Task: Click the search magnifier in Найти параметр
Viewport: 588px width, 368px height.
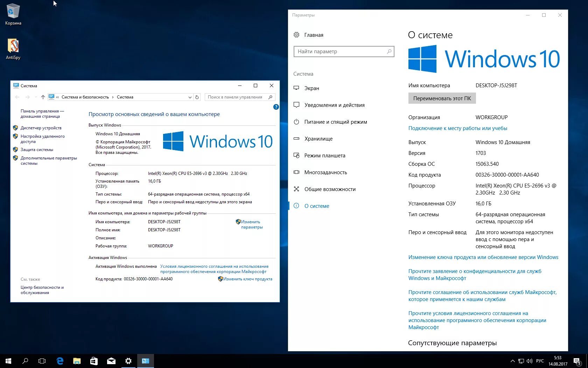Action: pos(389,52)
